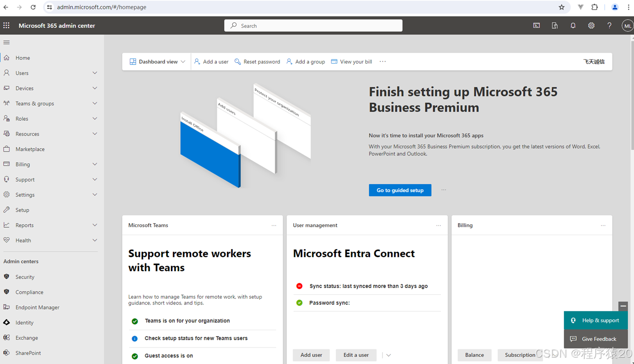Image resolution: width=634 pixels, height=364 pixels.
Task: Click the Security admin center shield icon
Action: [6, 277]
